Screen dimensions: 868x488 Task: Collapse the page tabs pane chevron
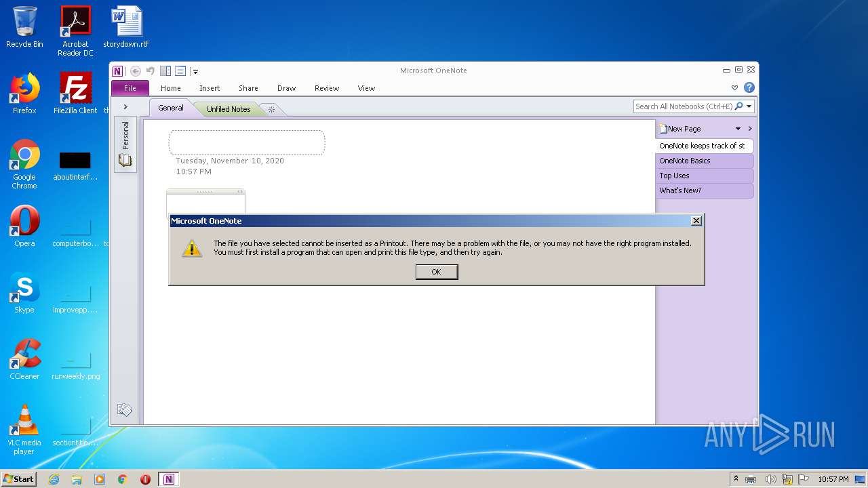pyautogui.click(x=750, y=129)
